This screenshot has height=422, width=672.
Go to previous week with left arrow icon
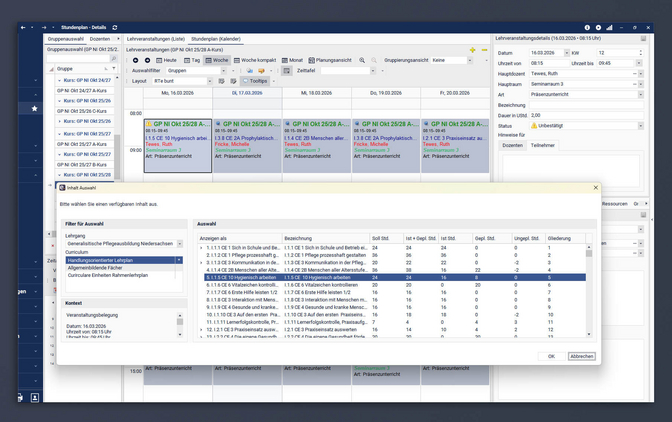[x=136, y=60]
